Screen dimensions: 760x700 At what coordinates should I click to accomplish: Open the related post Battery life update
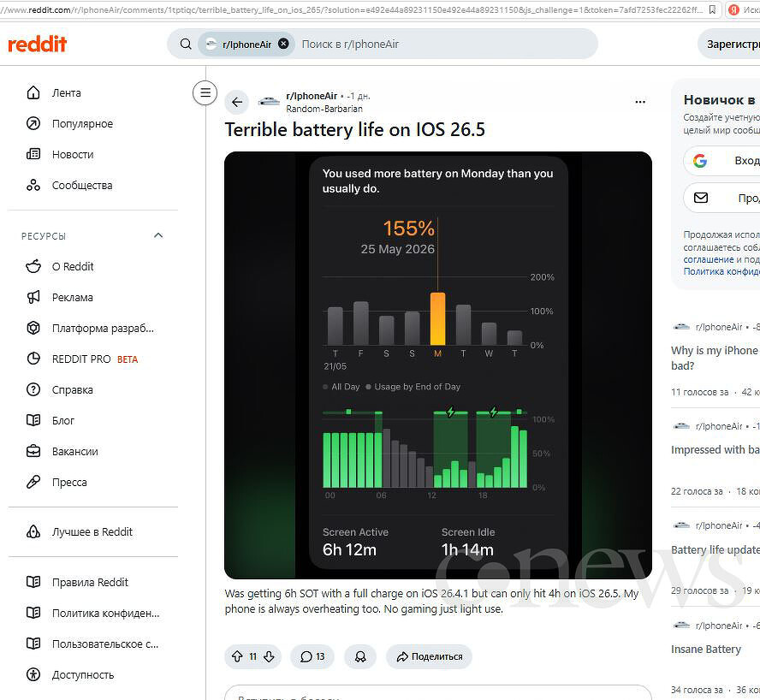(x=715, y=549)
